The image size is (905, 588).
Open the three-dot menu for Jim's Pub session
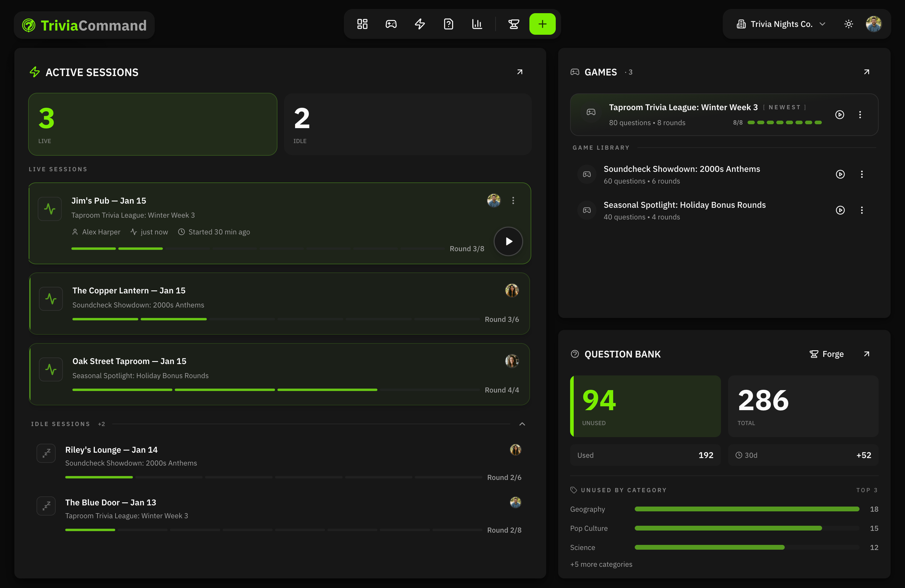513,200
